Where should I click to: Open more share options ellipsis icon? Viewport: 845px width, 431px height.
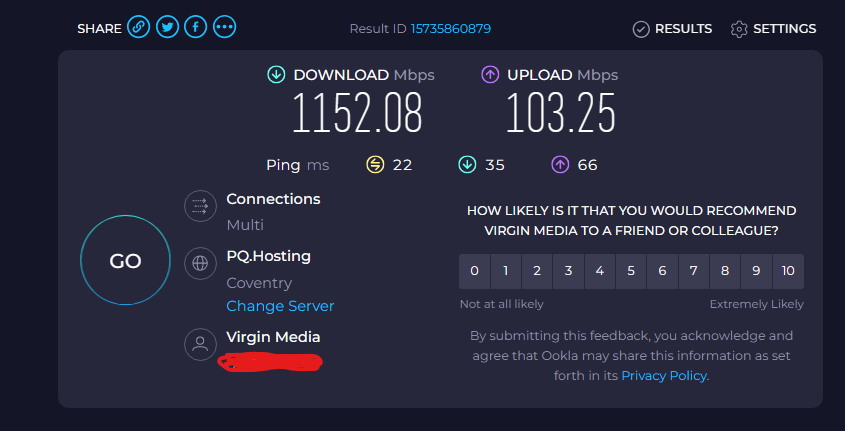[225, 27]
